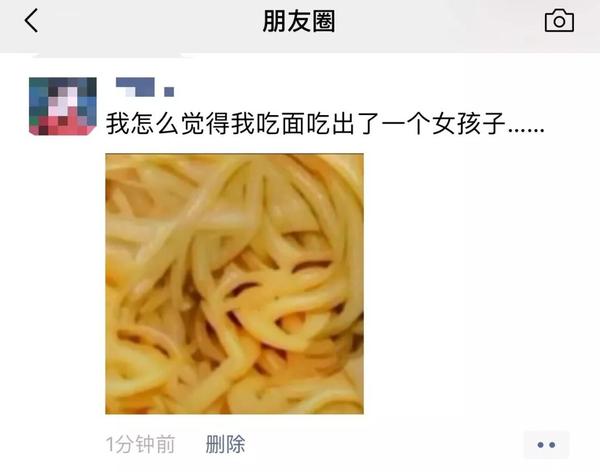
Task: Open the camera to post a moment
Action: (x=559, y=21)
